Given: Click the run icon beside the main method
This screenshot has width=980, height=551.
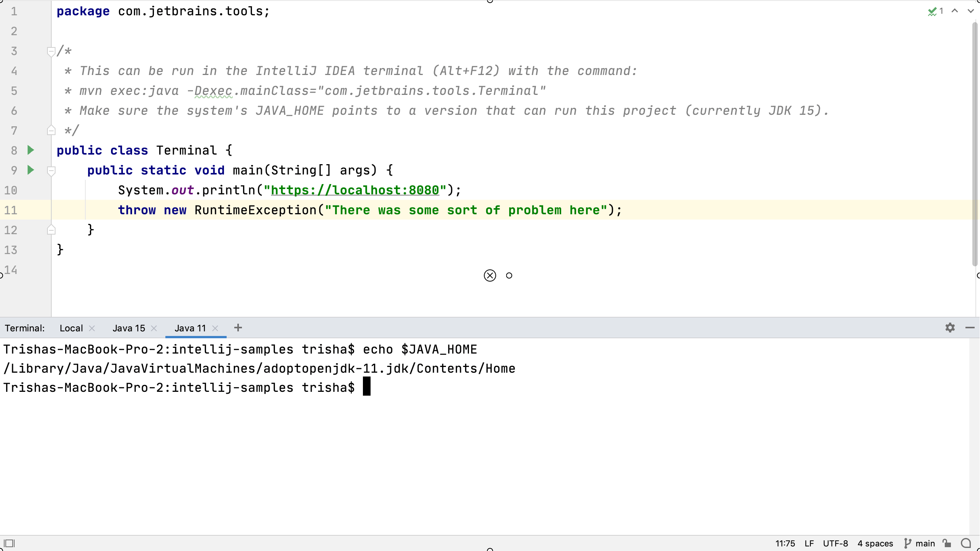Looking at the screenshot, I should coord(30,170).
